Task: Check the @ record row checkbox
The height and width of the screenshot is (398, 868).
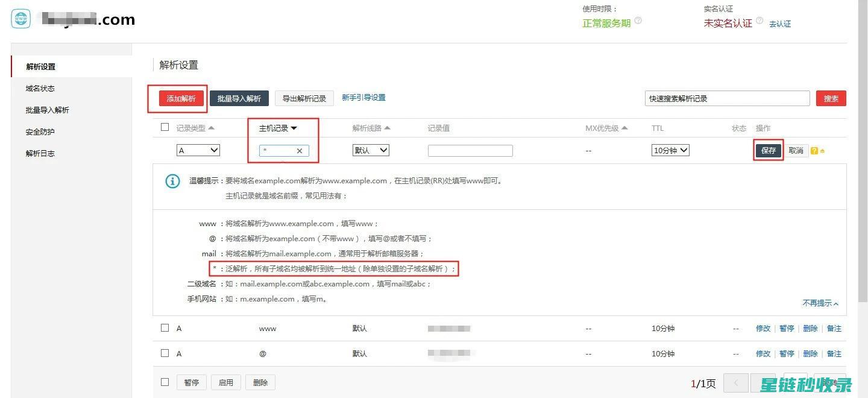Action: coord(165,353)
